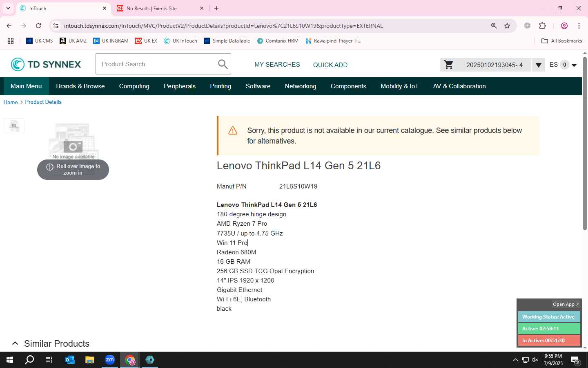Open UK EX bookmark
Viewport: 588px width, 368px height.
coord(146,41)
